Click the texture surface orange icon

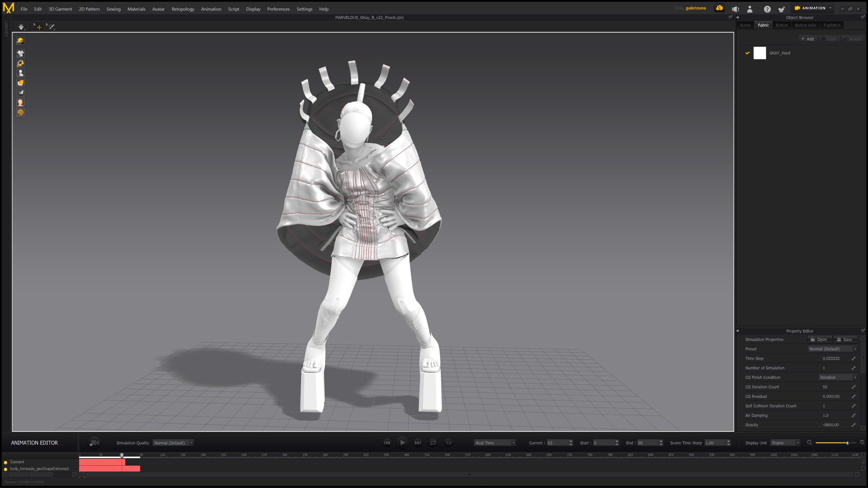[20, 83]
